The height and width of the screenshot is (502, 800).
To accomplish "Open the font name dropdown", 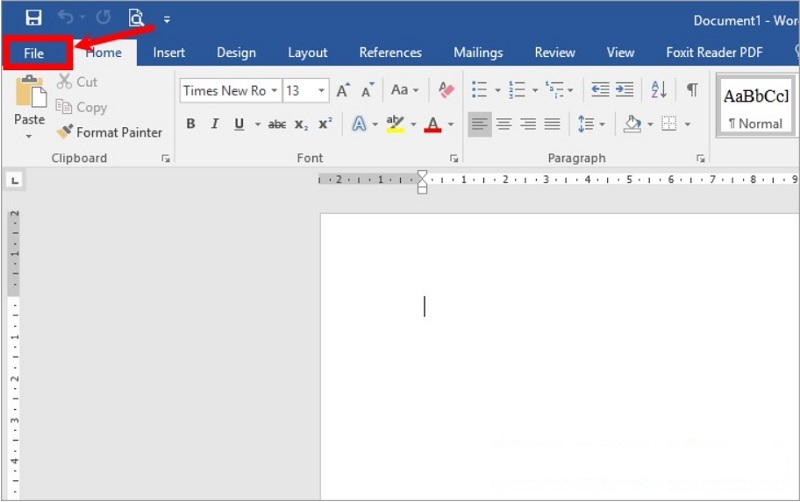I will pyautogui.click(x=274, y=91).
